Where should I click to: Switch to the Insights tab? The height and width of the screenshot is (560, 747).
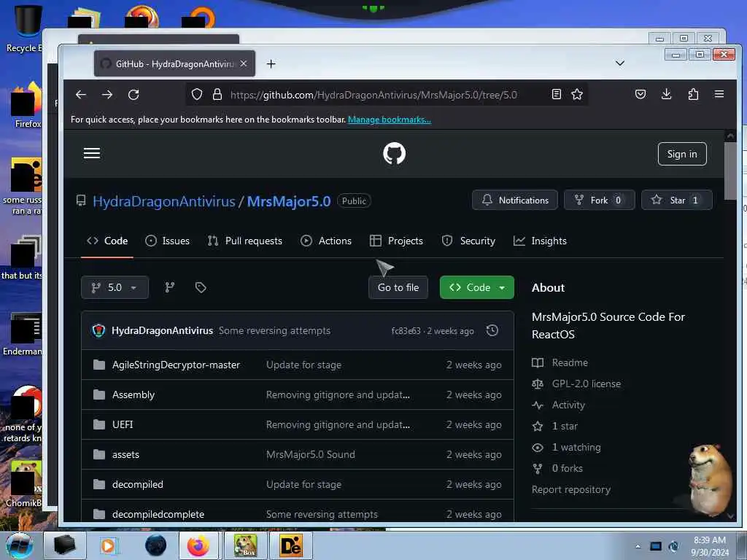[540, 241]
